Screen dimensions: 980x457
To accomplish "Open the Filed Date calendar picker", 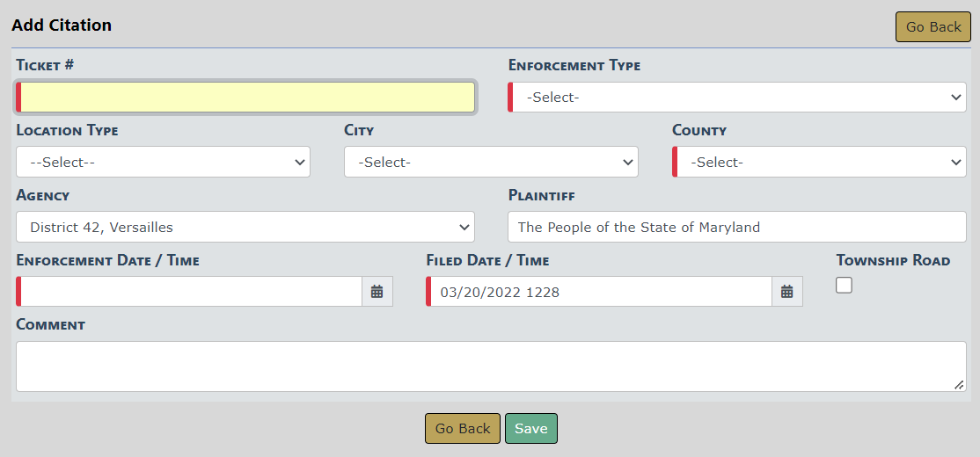I will click(786, 292).
